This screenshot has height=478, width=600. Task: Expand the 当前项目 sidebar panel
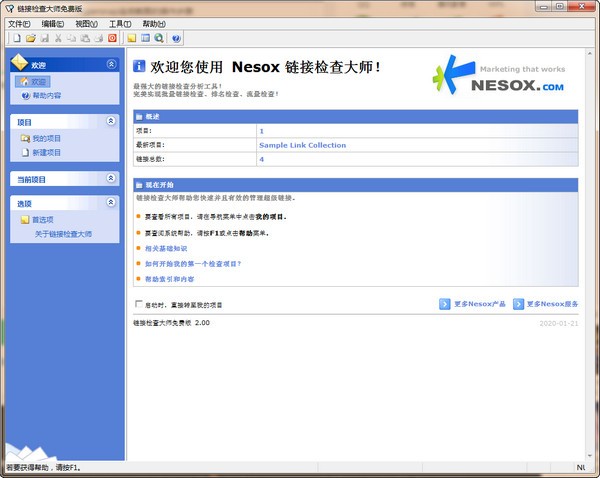click(x=110, y=178)
